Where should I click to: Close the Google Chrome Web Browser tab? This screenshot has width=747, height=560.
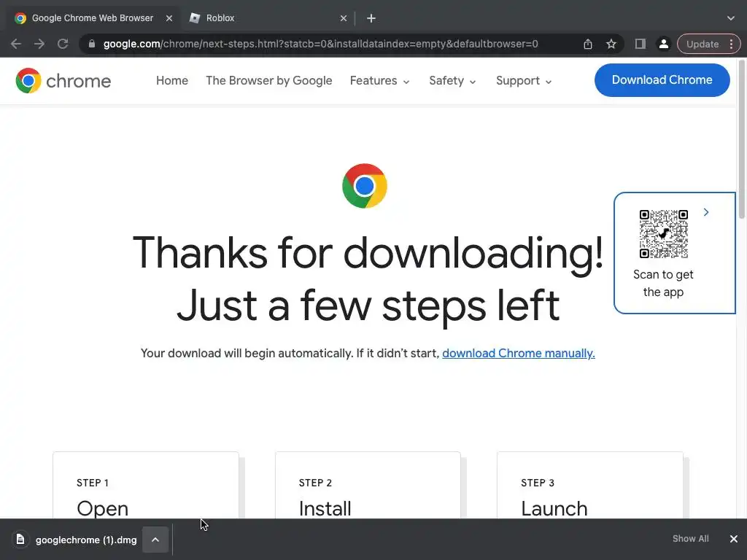click(169, 18)
